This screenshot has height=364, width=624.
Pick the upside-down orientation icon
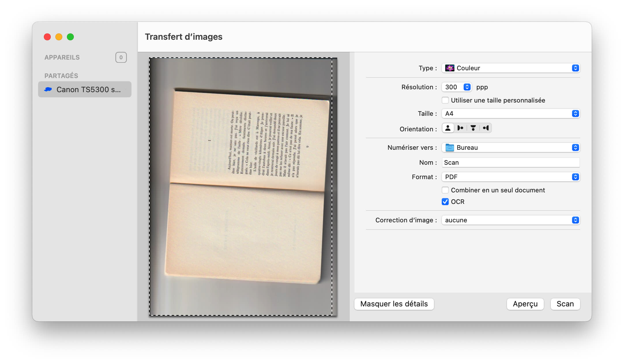(x=473, y=128)
